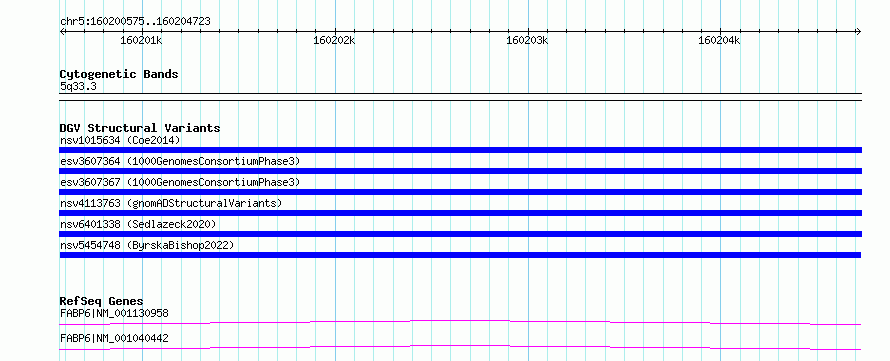Click the blue bar under nsv6401338
Viewport: 890px width, 361px height.
(x=460, y=234)
